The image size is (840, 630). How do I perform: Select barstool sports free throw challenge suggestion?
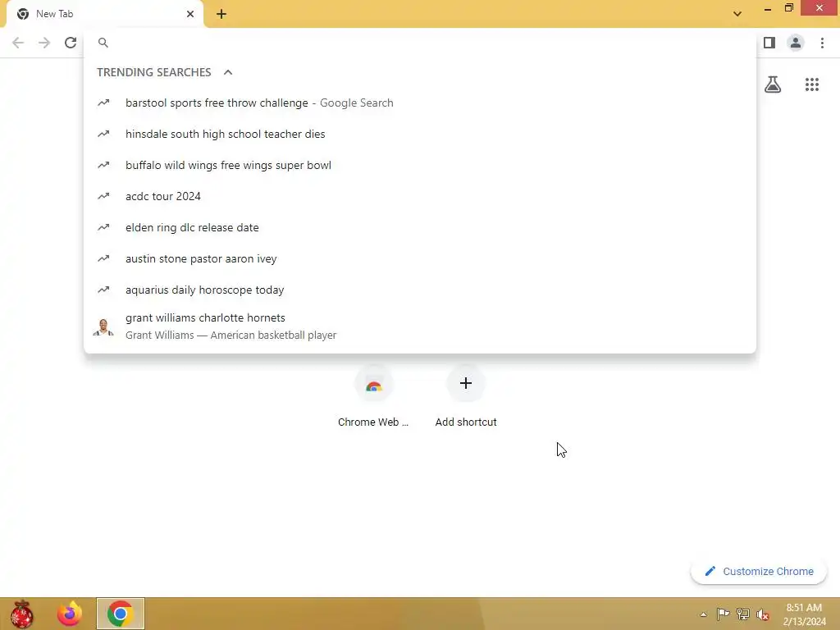click(420, 103)
